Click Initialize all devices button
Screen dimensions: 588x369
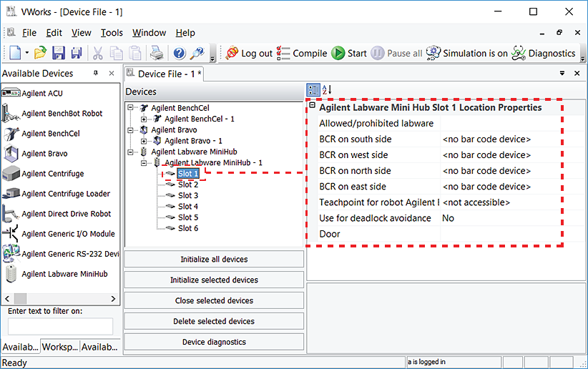[215, 260]
